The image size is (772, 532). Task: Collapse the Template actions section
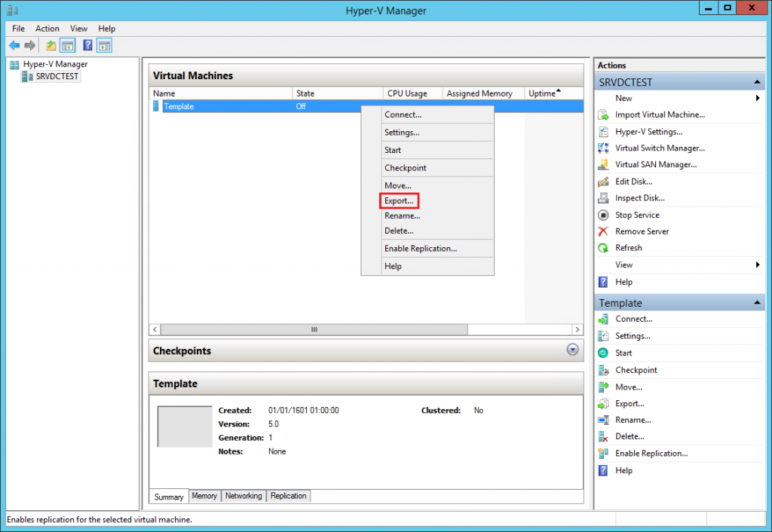758,302
